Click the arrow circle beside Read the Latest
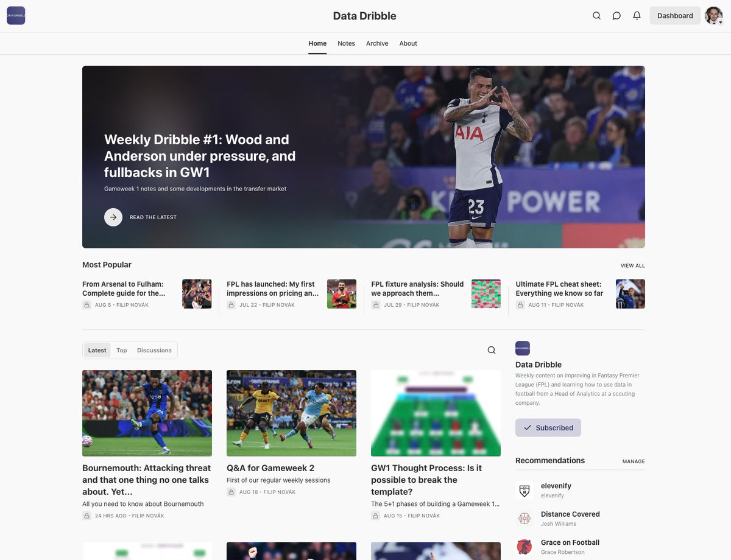Viewport: 731px width, 560px height. [x=113, y=217]
